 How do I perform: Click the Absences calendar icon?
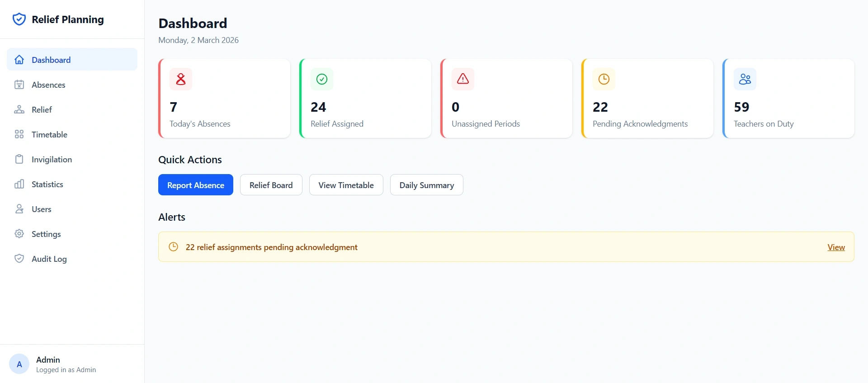pyautogui.click(x=19, y=85)
